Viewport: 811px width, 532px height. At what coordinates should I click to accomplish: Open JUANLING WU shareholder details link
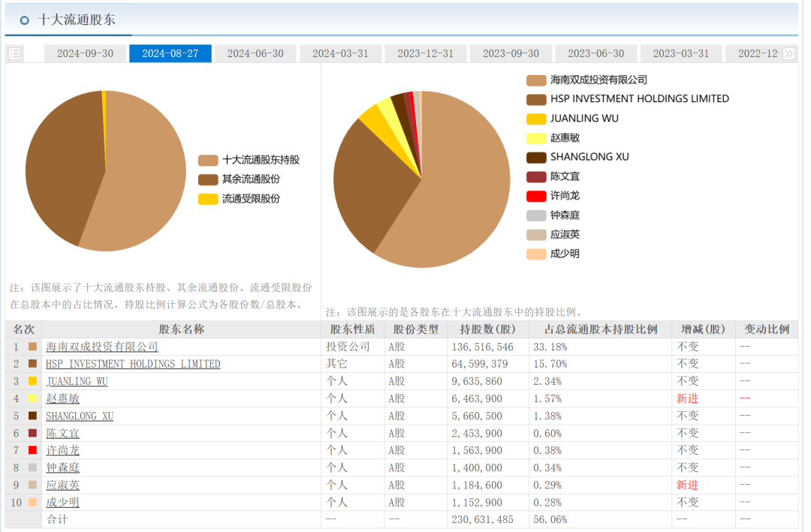coord(77,381)
